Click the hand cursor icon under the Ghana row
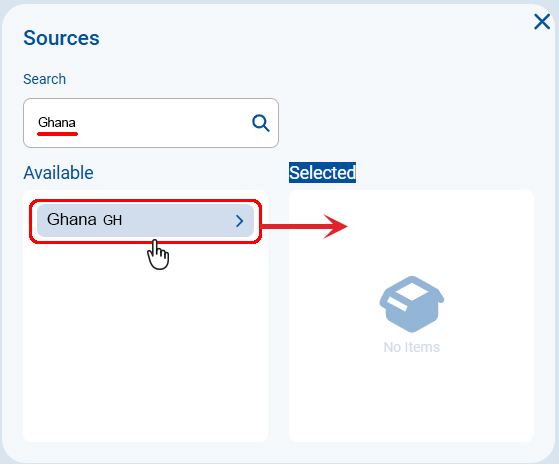The image size is (559, 464). tap(158, 254)
